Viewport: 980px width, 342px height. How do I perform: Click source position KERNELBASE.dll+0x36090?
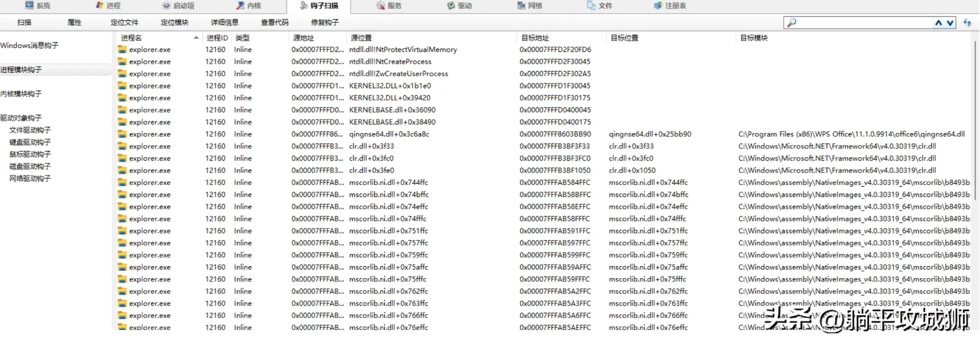(x=393, y=110)
